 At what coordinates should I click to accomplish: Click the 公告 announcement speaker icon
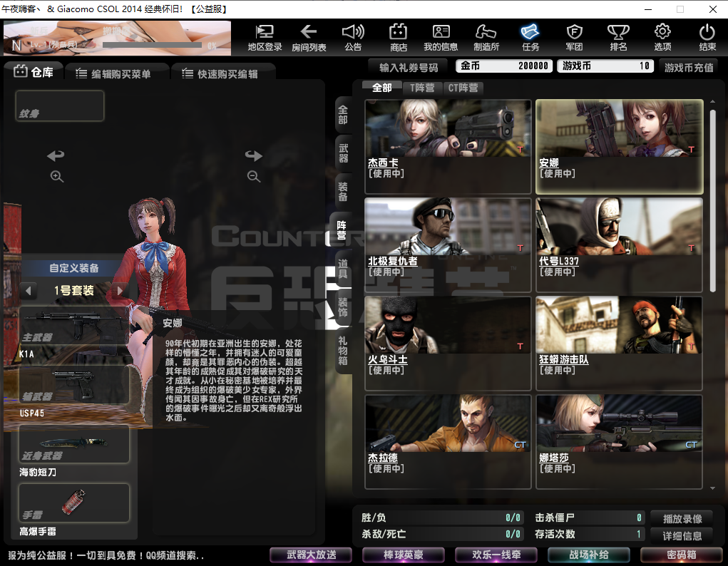tap(353, 37)
